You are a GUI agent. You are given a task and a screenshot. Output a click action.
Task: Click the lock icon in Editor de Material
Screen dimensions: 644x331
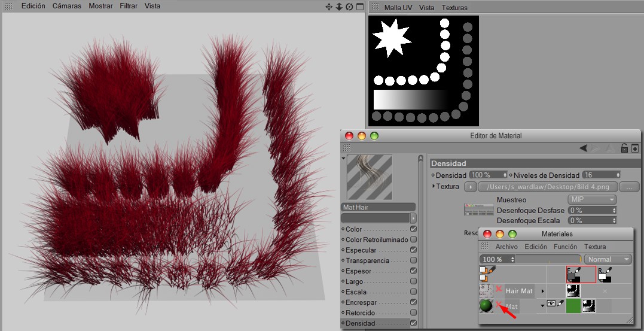[x=624, y=148]
